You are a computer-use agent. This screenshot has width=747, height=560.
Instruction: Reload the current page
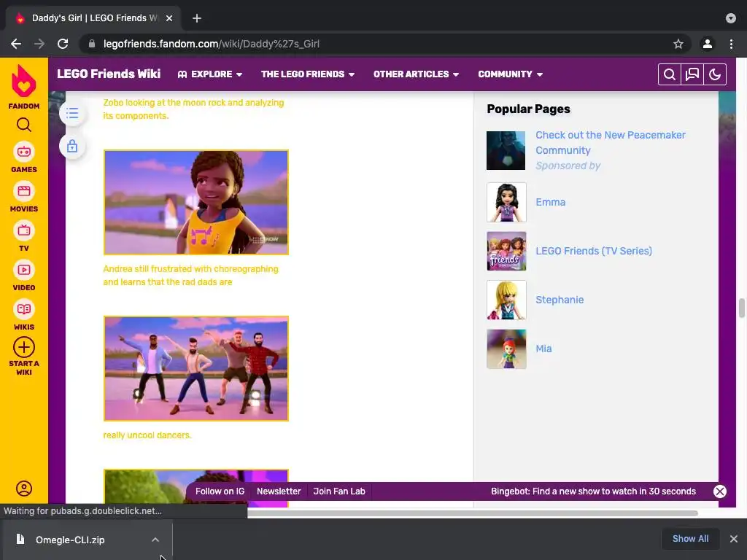pos(63,44)
